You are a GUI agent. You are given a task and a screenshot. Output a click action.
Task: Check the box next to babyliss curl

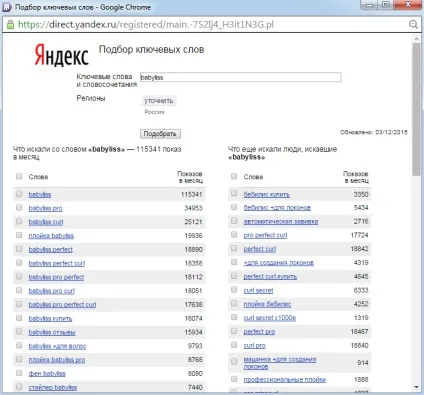point(19,221)
